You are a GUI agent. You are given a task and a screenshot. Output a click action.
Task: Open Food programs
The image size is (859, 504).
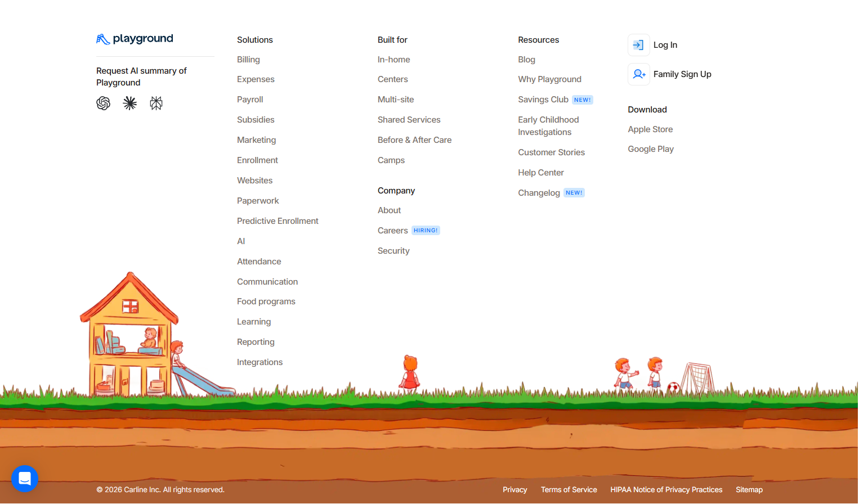266,301
